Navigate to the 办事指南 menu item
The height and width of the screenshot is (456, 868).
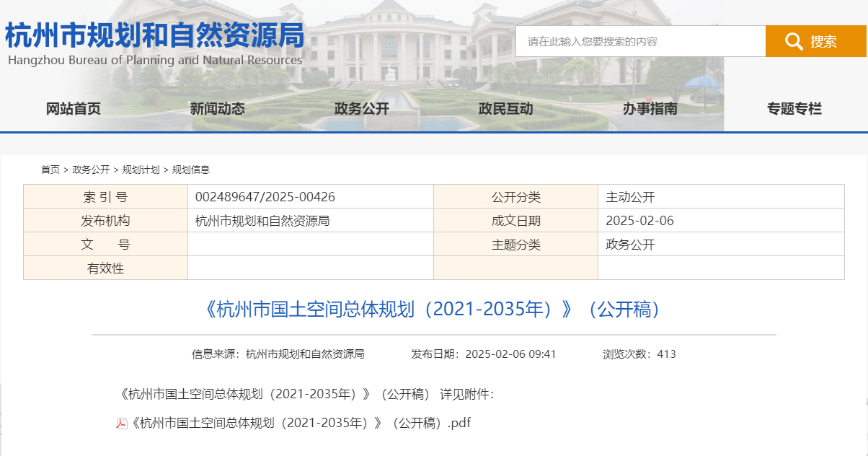coord(650,109)
